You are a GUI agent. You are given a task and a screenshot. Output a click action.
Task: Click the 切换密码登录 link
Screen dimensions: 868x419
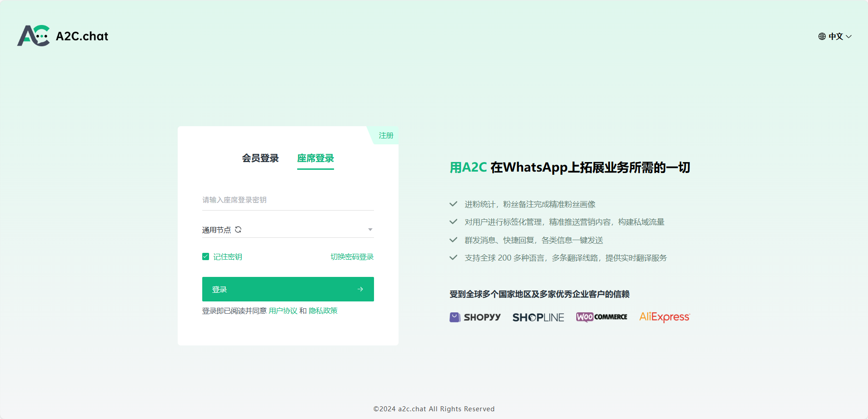(351, 256)
